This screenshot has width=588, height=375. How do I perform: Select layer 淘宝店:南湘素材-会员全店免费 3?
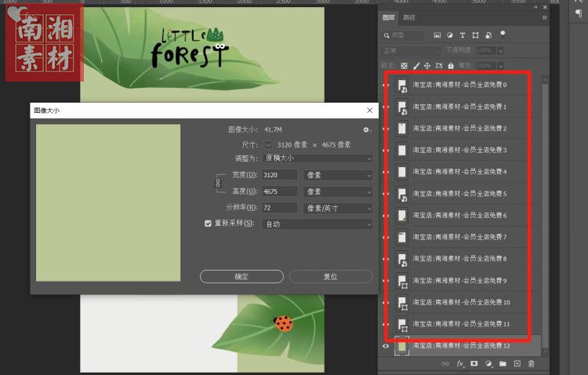tap(459, 150)
